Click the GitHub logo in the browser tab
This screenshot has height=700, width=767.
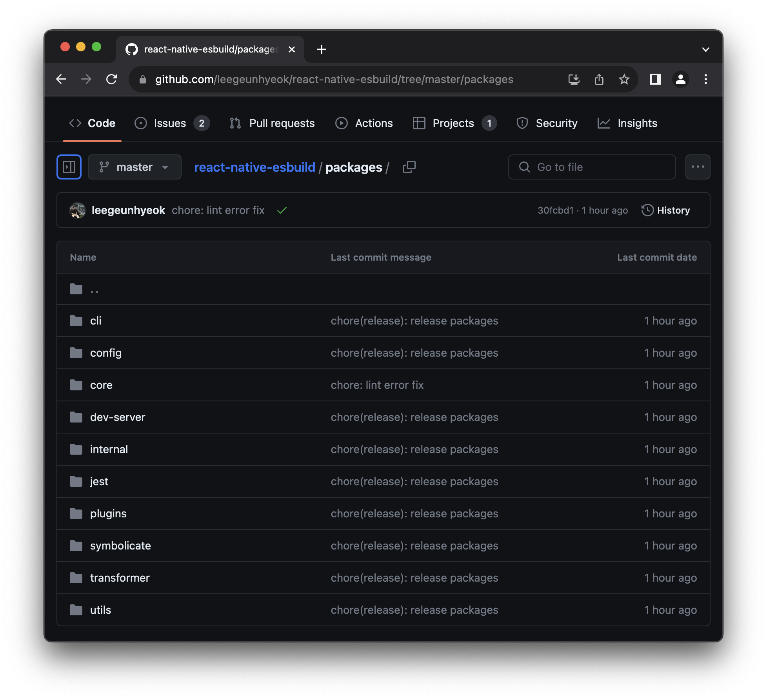pos(132,49)
